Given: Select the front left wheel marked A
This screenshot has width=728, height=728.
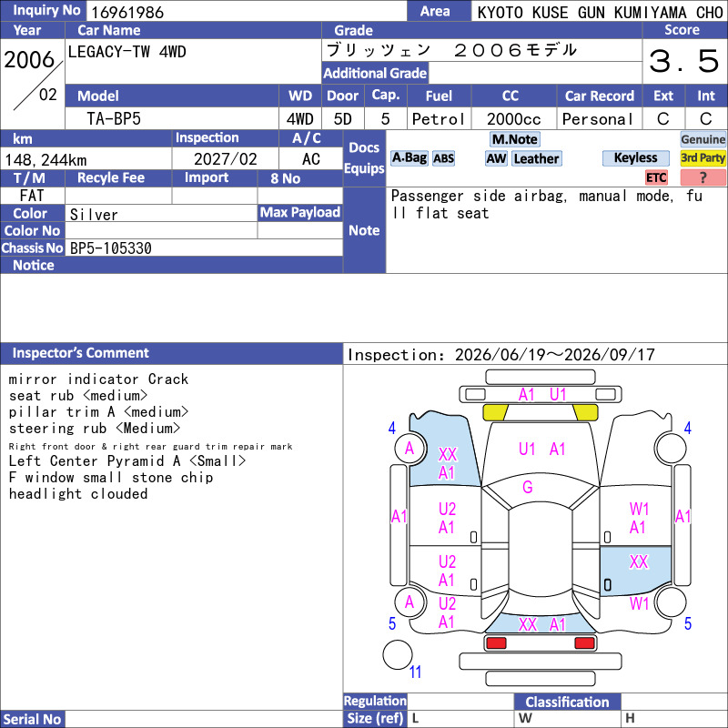Looking at the screenshot, I should [409, 449].
